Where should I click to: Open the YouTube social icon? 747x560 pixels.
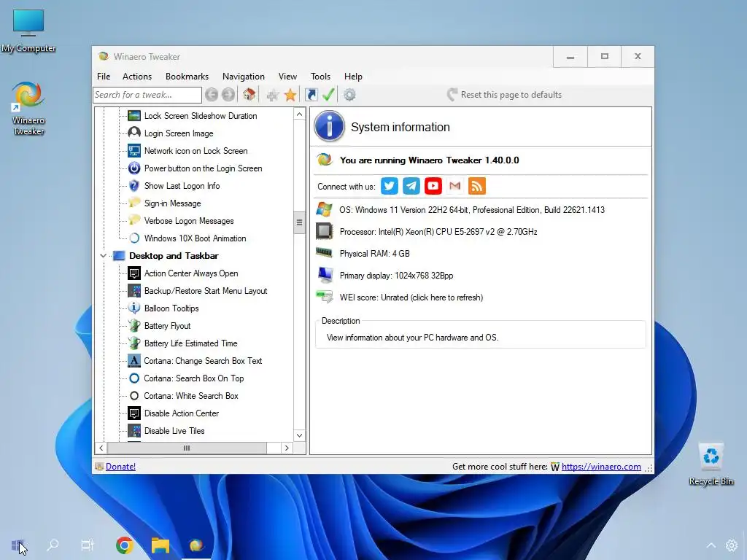click(x=433, y=186)
